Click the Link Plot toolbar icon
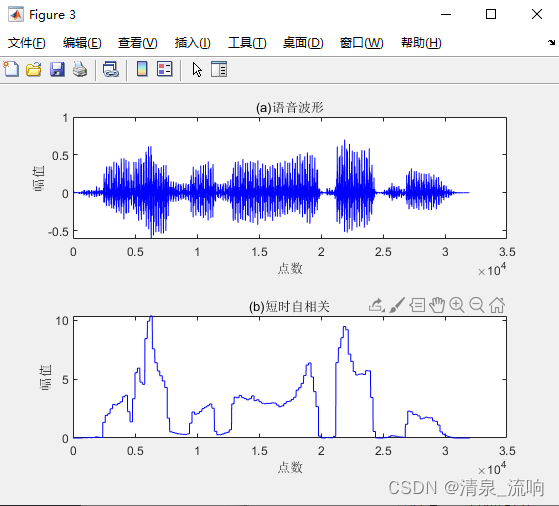 pyautogui.click(x=111, y=69)
